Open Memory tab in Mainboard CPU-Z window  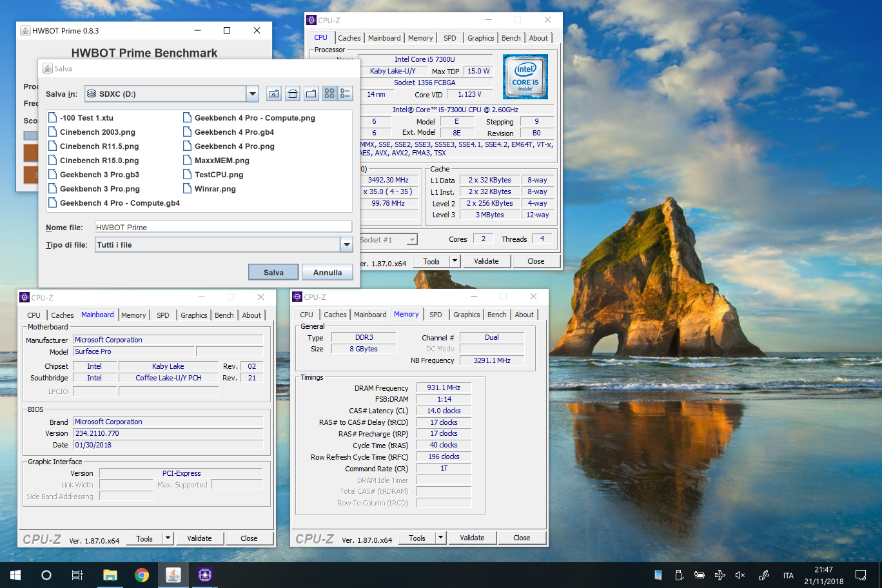[x=133, y=315]
